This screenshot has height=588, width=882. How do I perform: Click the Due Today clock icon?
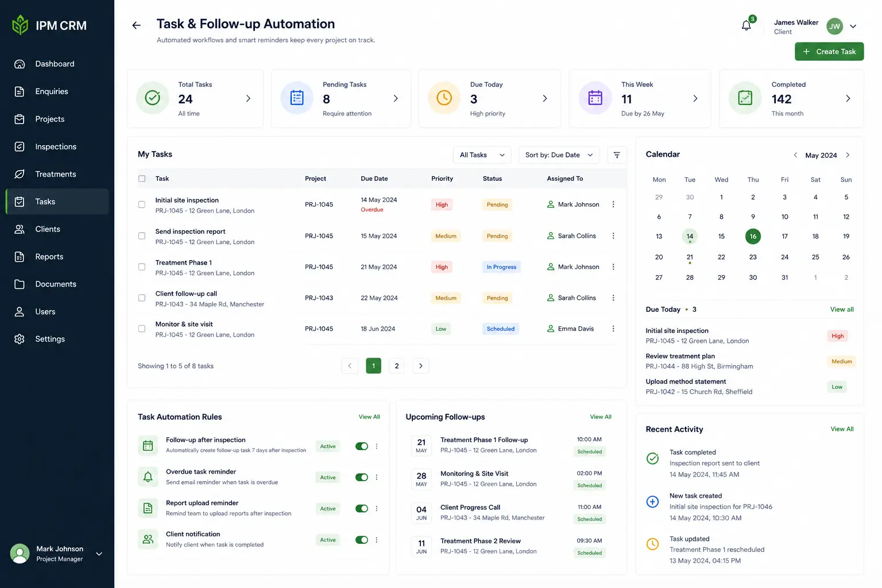[x=444, y=98]
